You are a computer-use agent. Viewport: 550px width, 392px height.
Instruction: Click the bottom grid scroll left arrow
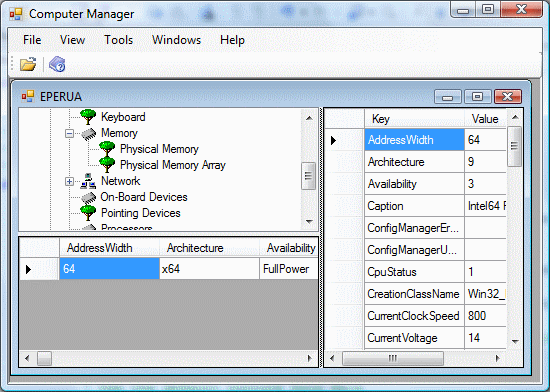coord(27,358)
